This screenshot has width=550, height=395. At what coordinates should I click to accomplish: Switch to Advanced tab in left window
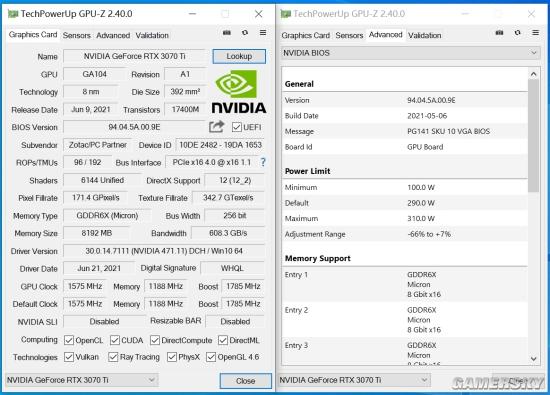pos(113,35)
